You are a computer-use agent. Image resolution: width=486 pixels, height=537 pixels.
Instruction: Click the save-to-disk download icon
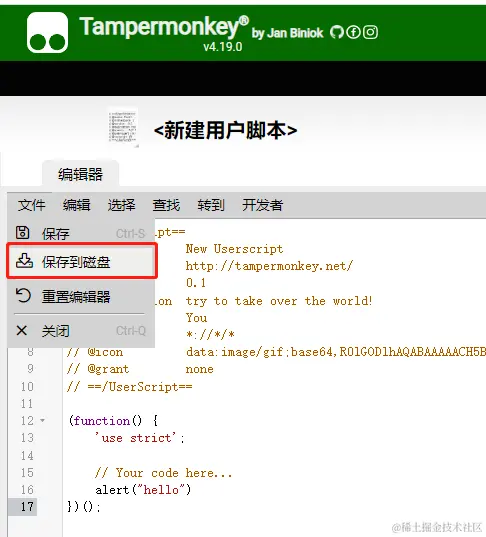(x=24, y=261)
